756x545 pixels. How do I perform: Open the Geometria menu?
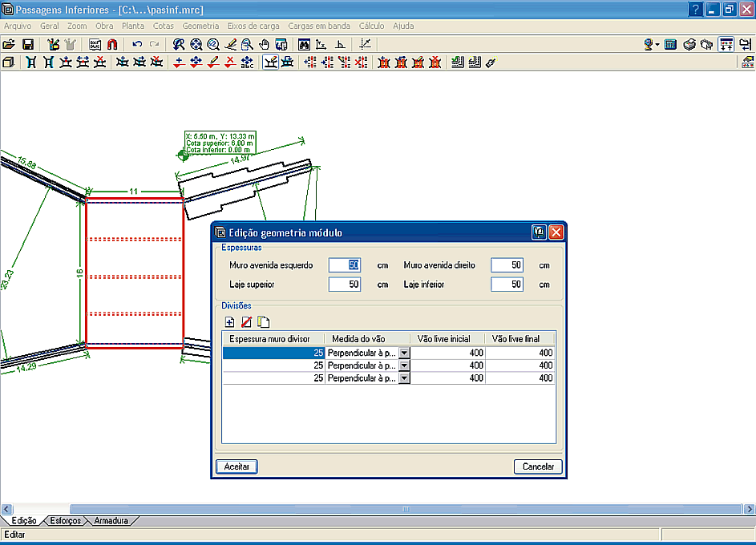200,26
